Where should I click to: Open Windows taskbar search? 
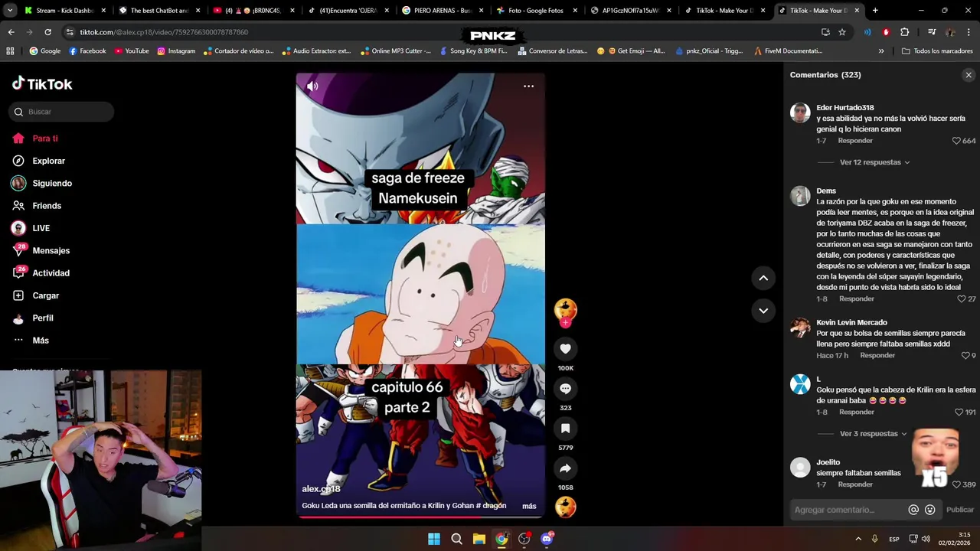[x=456, y=539]
